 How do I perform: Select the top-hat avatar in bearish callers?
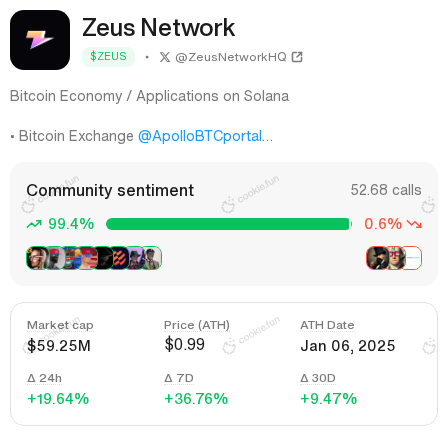[x=377, y=258]
